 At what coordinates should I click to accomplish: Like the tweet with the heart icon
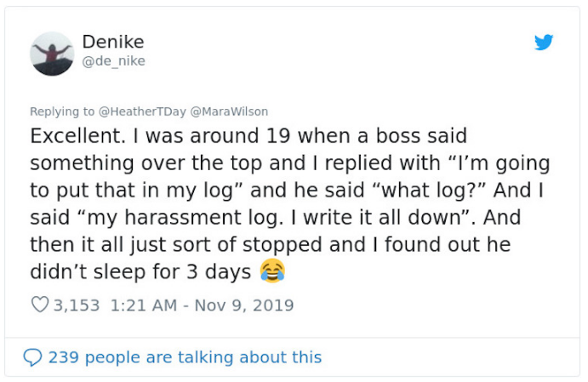[x=40, y=305]
